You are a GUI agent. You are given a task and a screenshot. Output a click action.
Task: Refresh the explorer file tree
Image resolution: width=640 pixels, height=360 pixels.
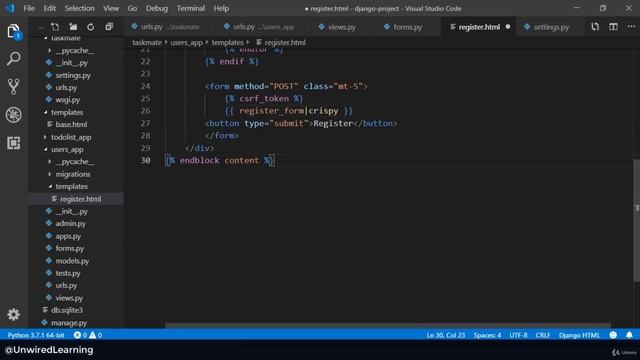click(x=91, y=27)
